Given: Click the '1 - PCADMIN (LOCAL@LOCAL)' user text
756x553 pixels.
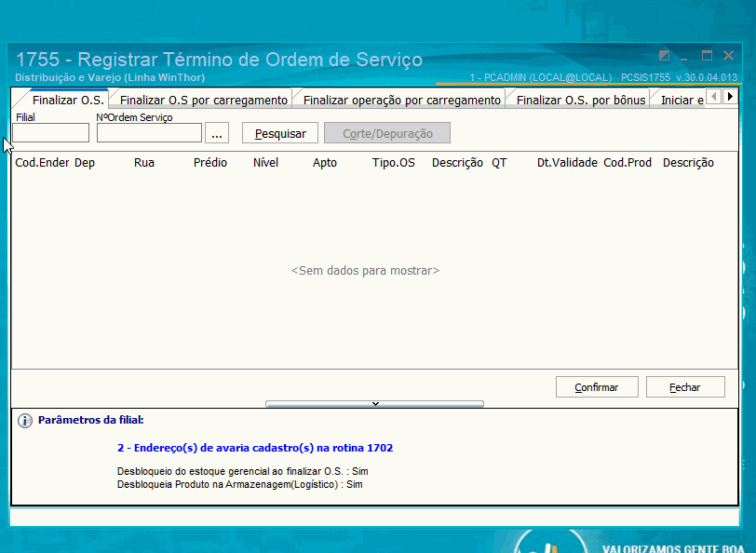Looking at the screenshot, I should (541, 77).
